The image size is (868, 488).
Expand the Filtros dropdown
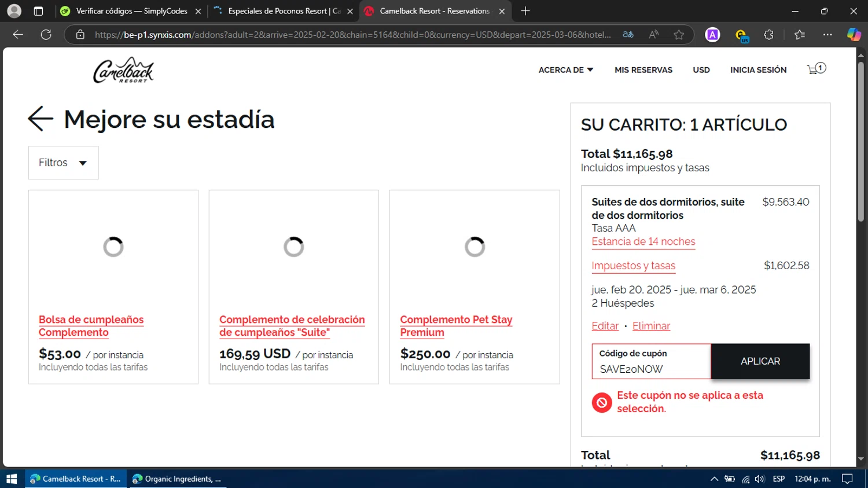pos(63,163)
